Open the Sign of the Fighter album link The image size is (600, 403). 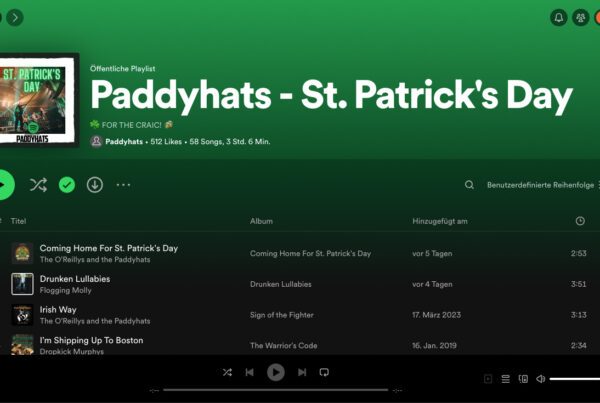(282, 315)
